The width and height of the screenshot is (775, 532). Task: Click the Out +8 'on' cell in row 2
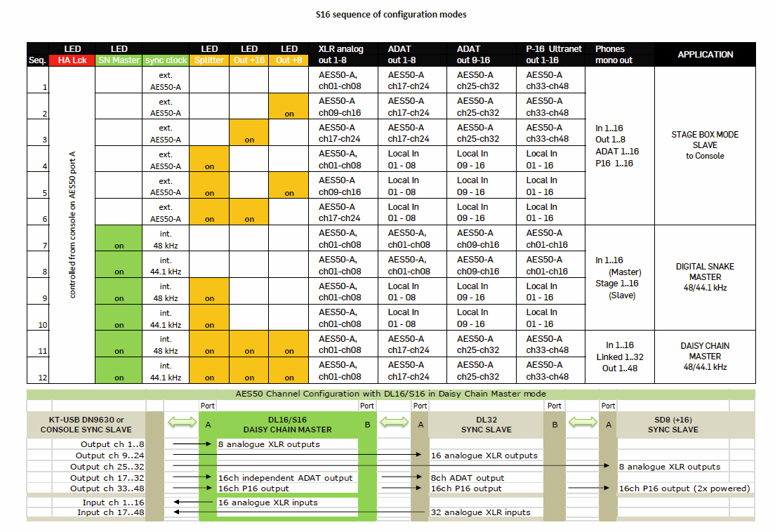point(289,106)
